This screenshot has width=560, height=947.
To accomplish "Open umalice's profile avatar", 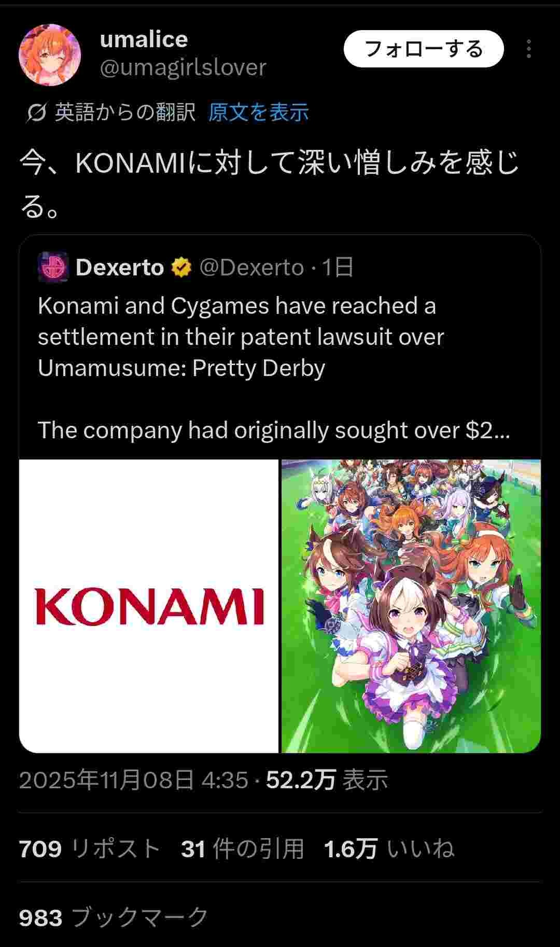I will coord(50,54).
